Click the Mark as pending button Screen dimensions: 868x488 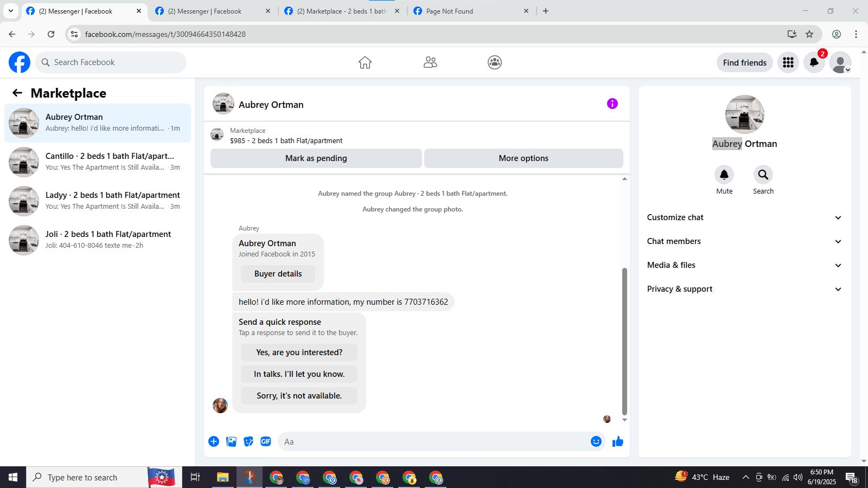316,158
